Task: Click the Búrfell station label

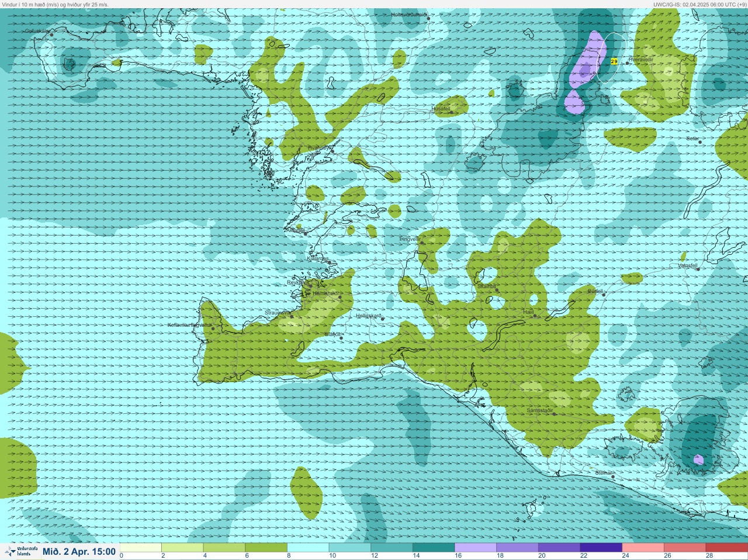Action: coord(595,291)
